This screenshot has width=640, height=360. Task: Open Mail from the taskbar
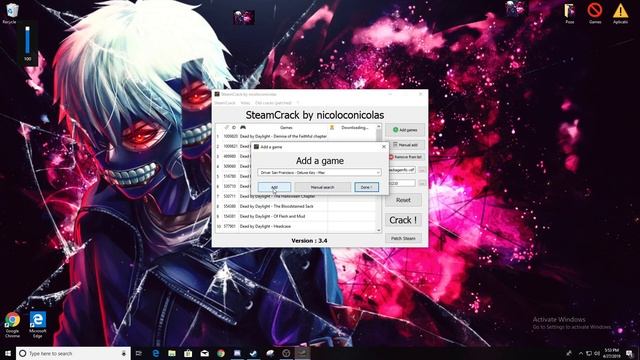(x=204, y=353)
